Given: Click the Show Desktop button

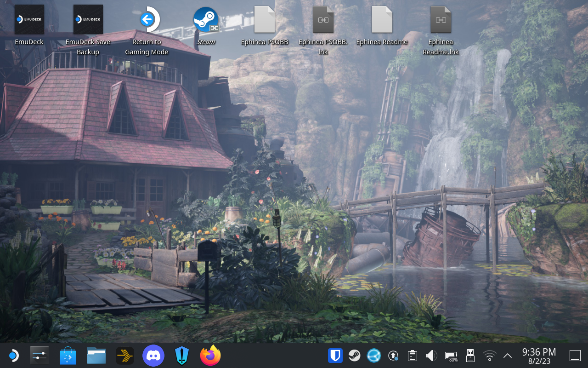Looking at the screenshot, I should (575, 356).
